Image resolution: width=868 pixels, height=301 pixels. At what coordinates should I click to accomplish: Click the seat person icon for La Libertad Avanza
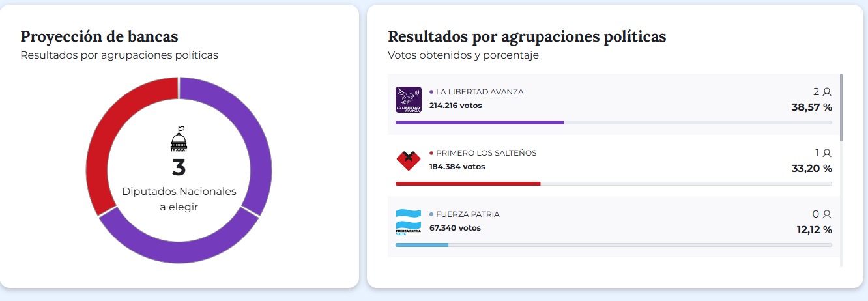pyautogui.click(x=827, y=92)
